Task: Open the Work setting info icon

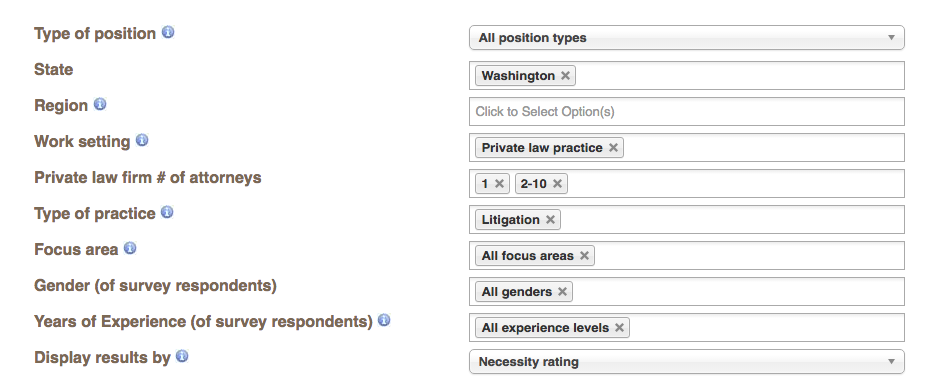Action: coord(142,140)
